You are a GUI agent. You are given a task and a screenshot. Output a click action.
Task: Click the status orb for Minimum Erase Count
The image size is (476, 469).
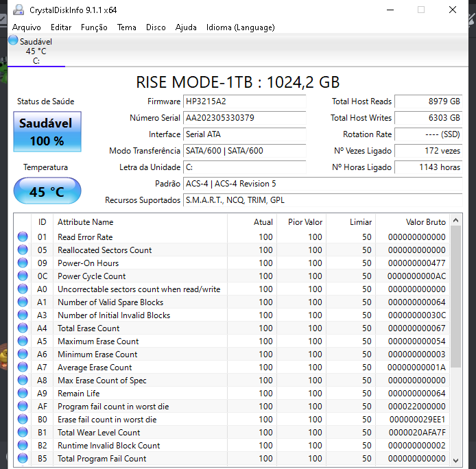click(x=23, y=354)
